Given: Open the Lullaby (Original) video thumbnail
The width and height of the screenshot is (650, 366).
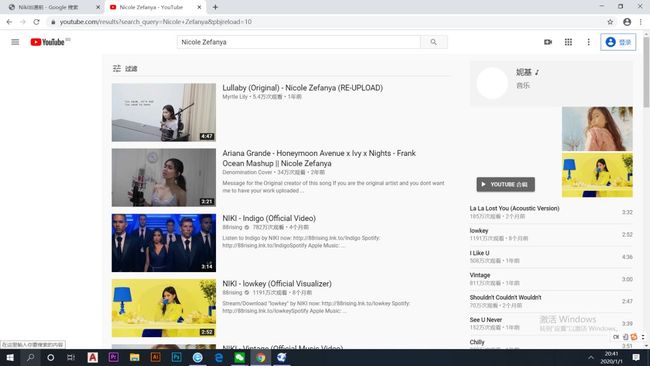Looking at the screenshot, I should [x=164, y=112].
